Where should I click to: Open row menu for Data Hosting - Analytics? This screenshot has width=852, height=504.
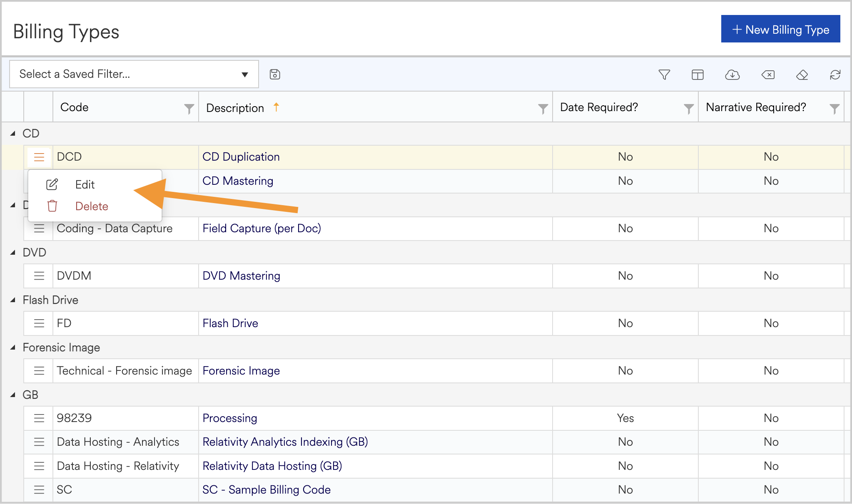tap(39, 442)
